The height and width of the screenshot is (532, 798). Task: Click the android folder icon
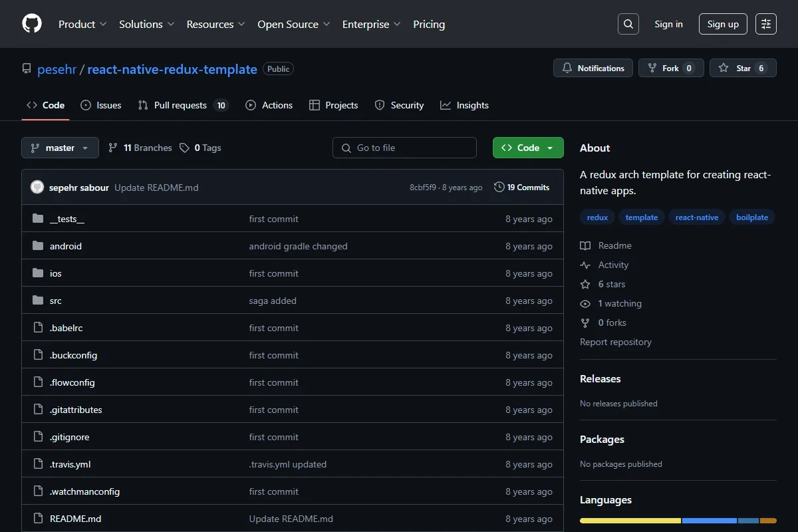click(38, 246)
